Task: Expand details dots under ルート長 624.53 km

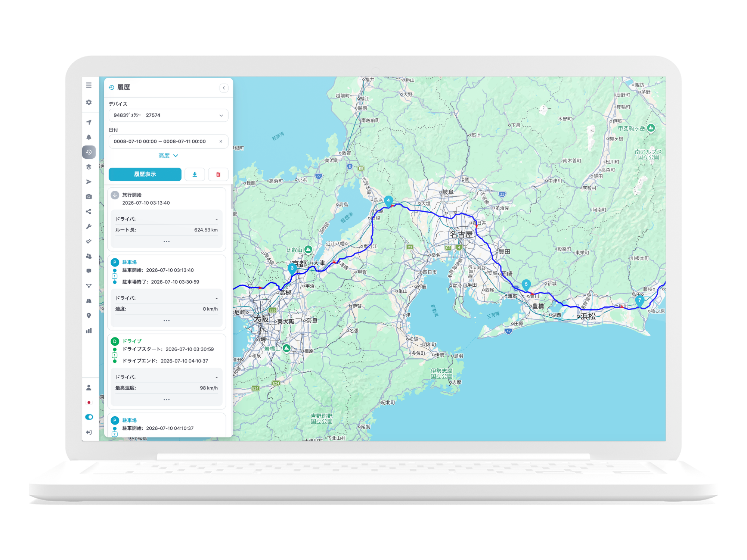Action: coord(167,242)
